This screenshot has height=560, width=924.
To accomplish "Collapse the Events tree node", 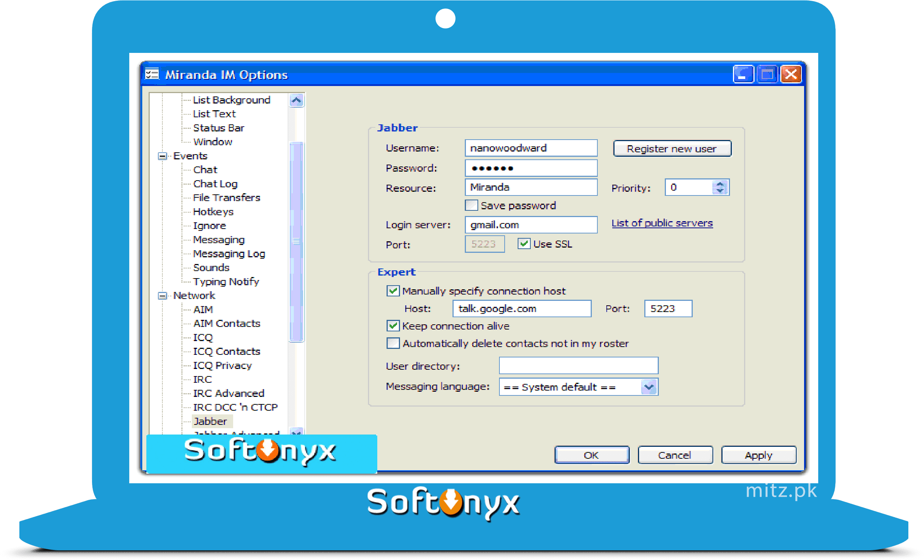I will coord(162,156).
